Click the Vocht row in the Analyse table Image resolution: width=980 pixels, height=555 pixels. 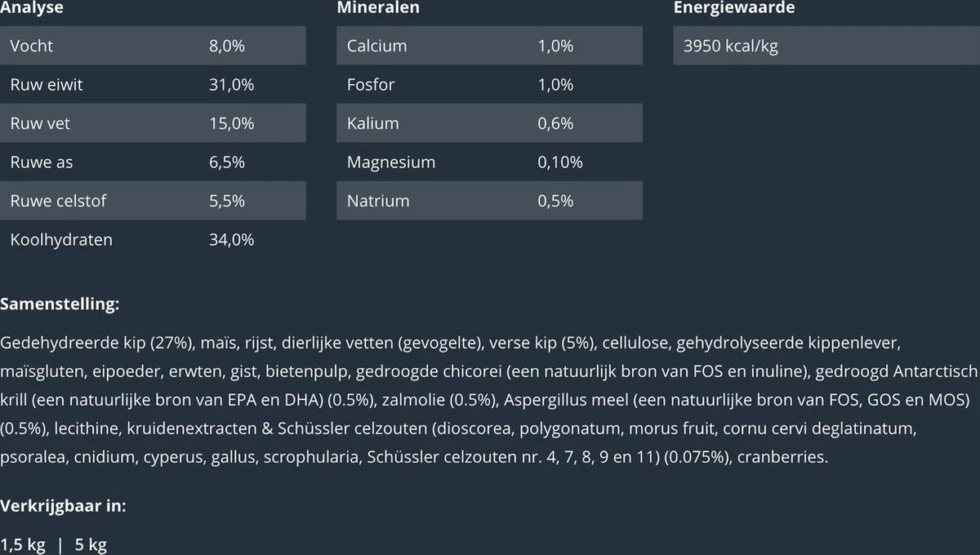click(x=153, y=46)
